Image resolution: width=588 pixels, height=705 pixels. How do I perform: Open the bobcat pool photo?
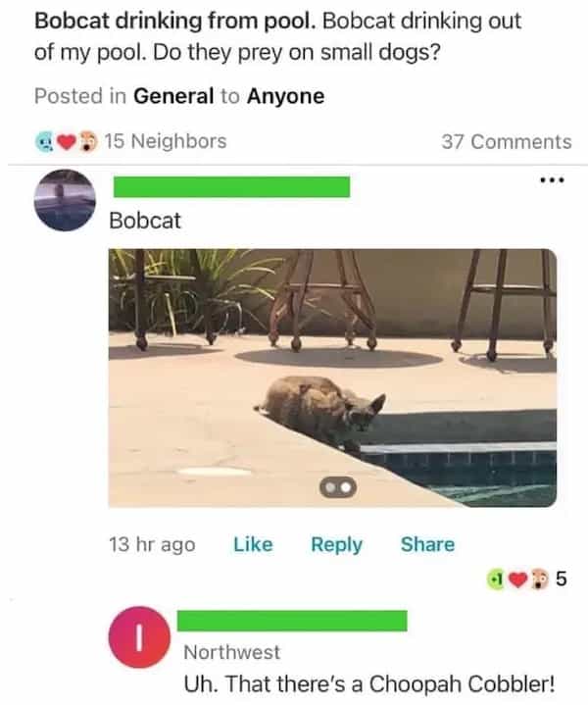[332, 378]
